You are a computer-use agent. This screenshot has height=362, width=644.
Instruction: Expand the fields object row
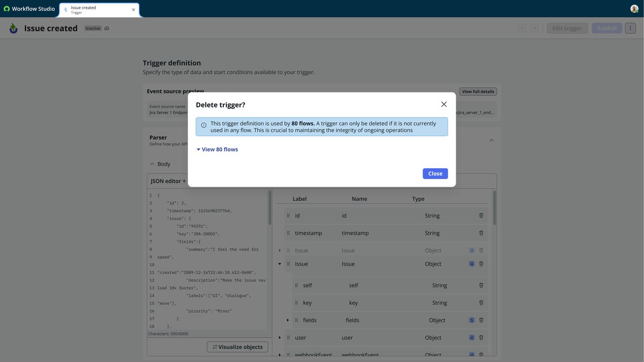coord(288,320)
